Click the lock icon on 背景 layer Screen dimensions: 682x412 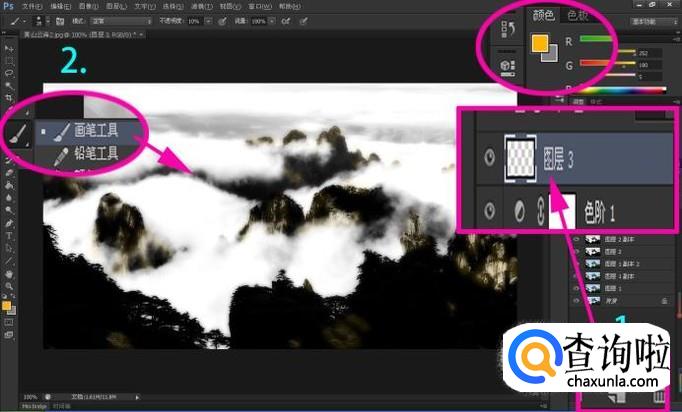[x=665, y=301]
